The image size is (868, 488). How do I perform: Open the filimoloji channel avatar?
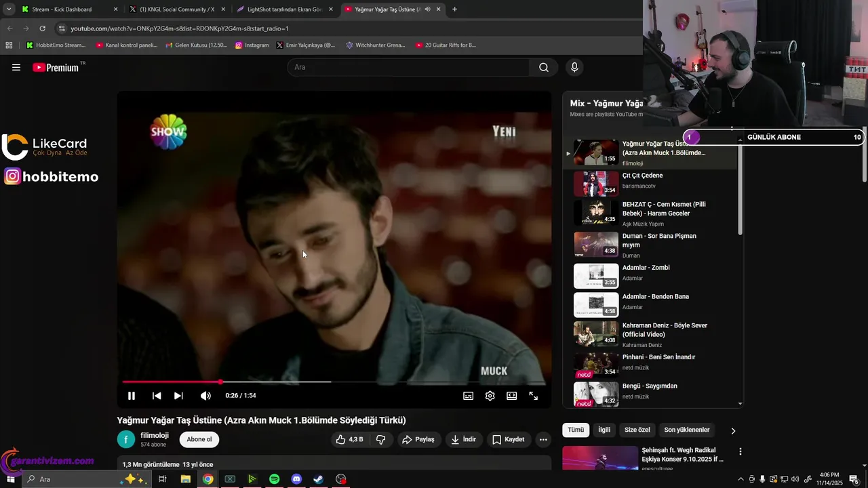click(x=126, y=439)
